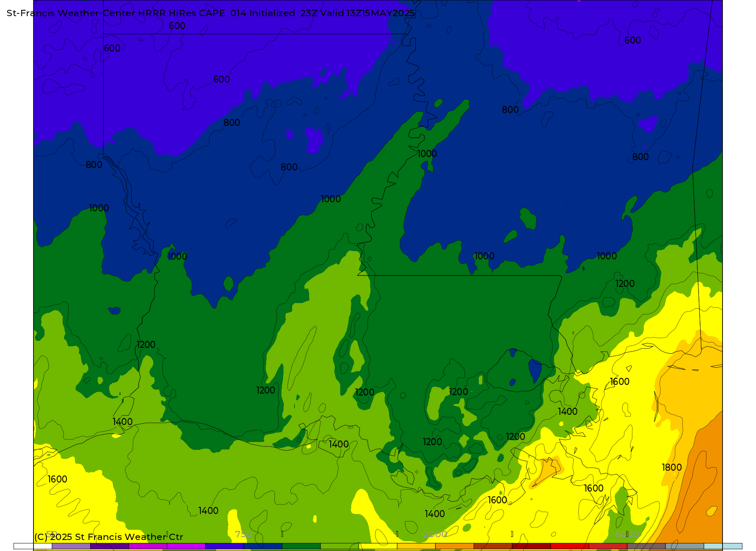Click the '750' legend value label
Screen dimensions: 756x551
click(243, 534)
